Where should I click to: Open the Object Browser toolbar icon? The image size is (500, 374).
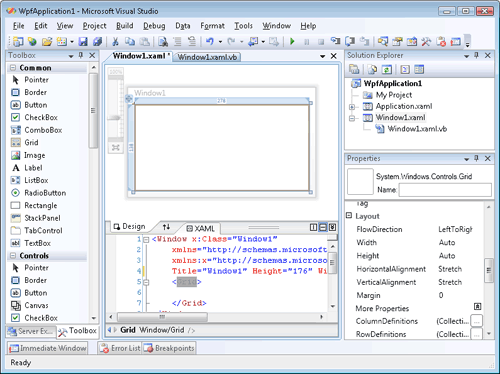click(x=412, y=42)
